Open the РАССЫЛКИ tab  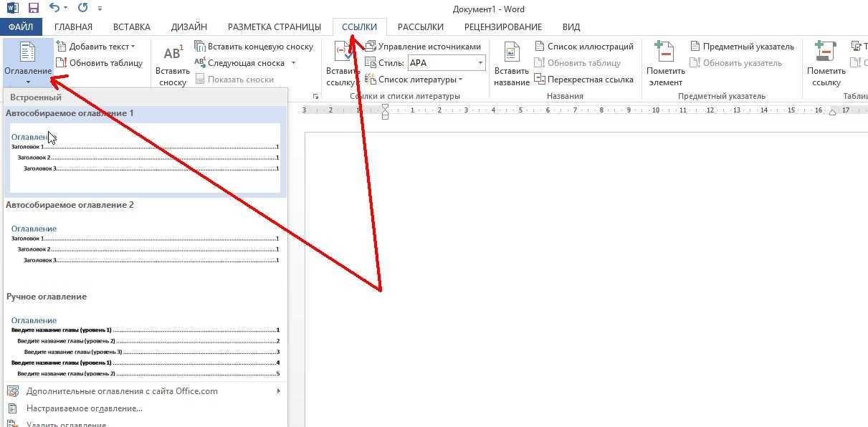pyautogui.click(x=421, y=27)
